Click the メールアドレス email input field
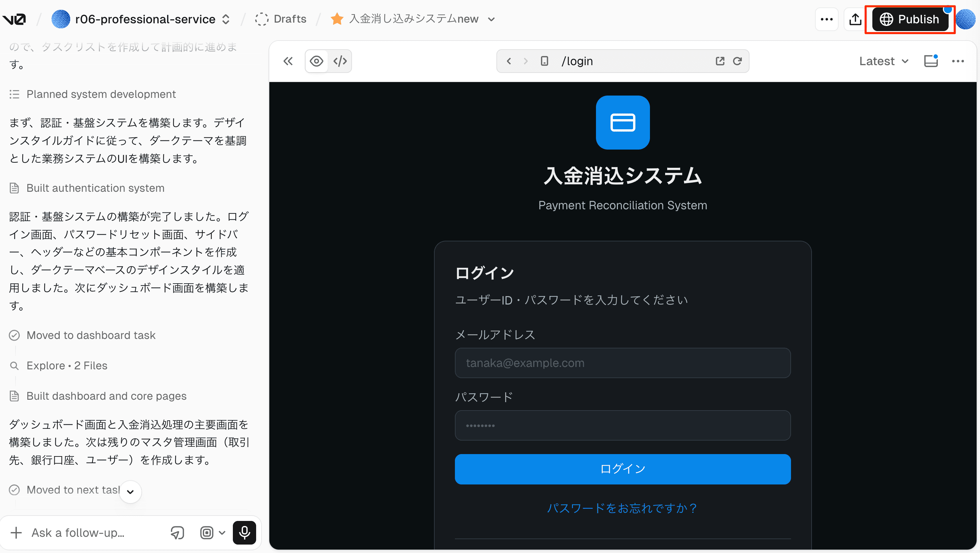The height and width of the screenshot is (553, 980). (623, 363)
